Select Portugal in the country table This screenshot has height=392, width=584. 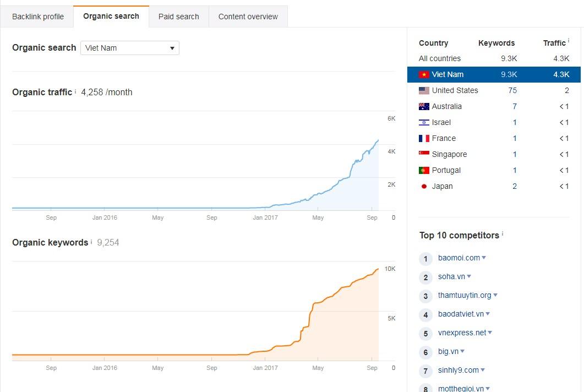(494, 170)
